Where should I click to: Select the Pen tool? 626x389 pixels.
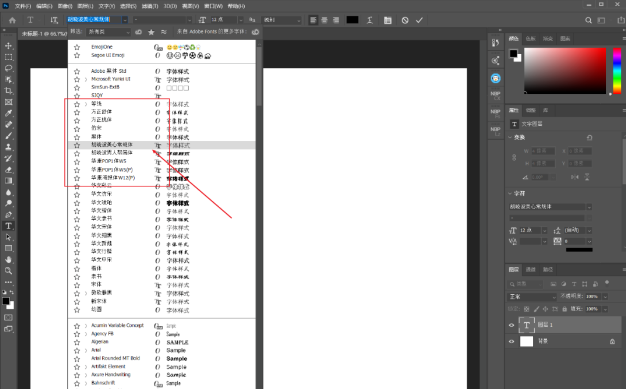click(8, 214)
